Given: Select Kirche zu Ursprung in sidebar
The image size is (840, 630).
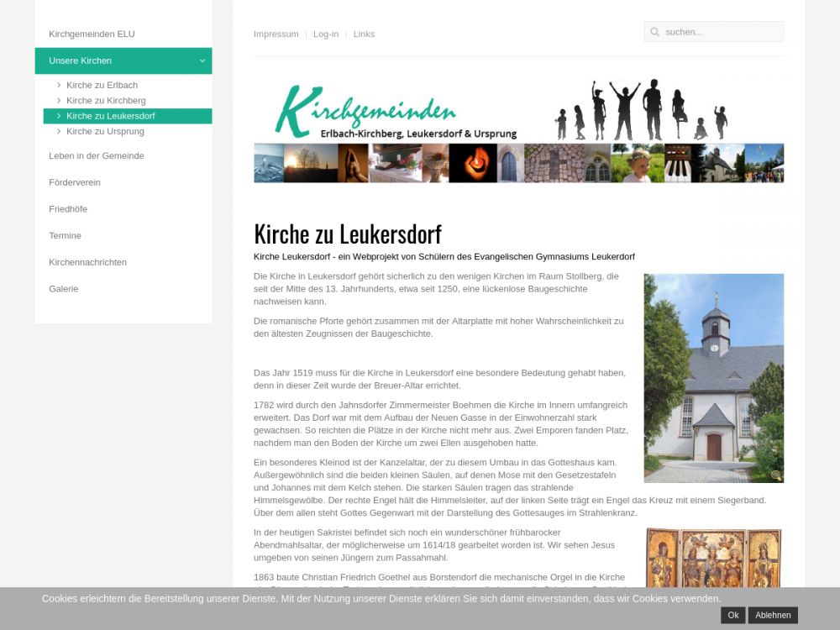Looking at the screenshot, I should (105, 131).
